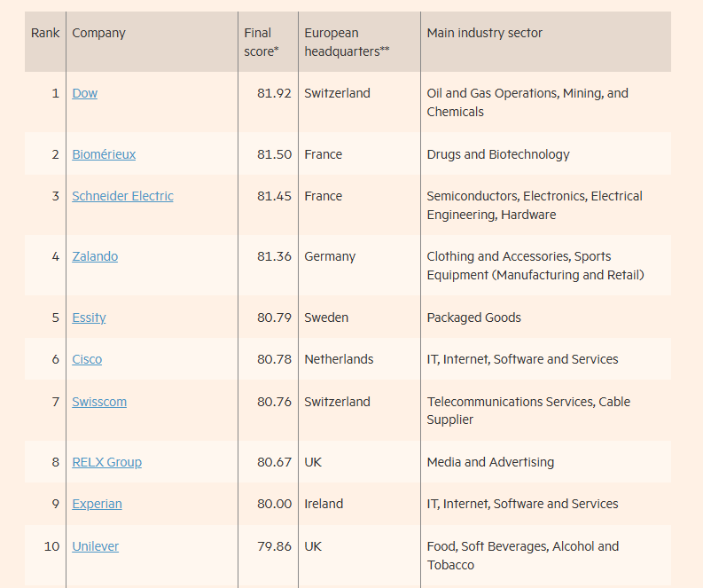Screen dimensions: 703x588
Task: Open the Schneider Electric company page
Action: pos(122,196)
